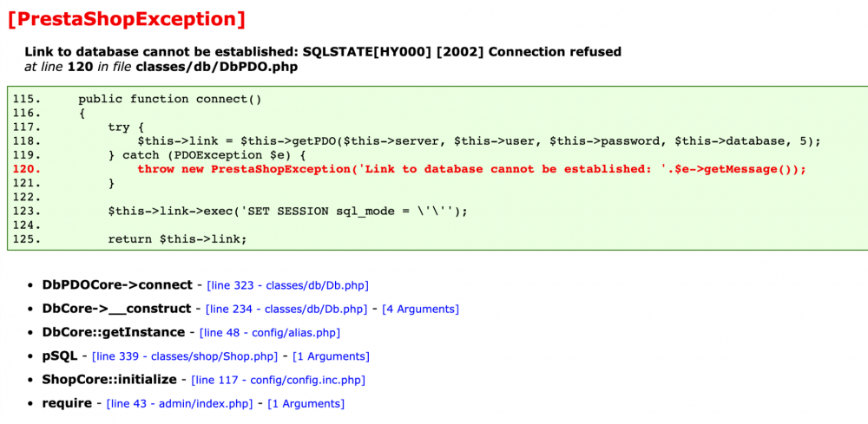Click code line 118 with getPDO call
This screenshot has height=424, width=868.
click(x=417, y=141)
